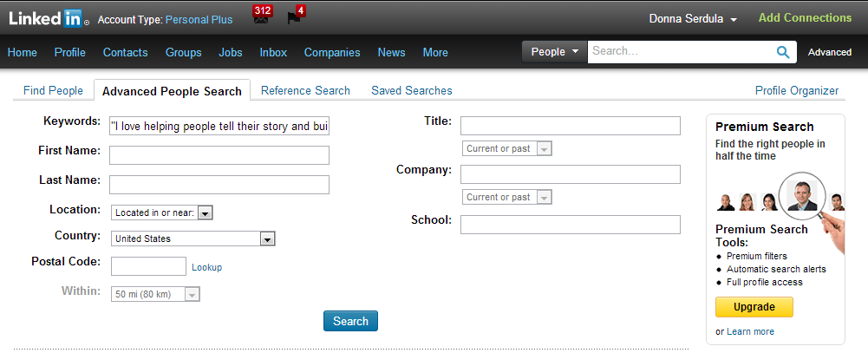Switch to the Reference Search tab
The height and width of the screenshot is (353, 868).
point(305,90)
